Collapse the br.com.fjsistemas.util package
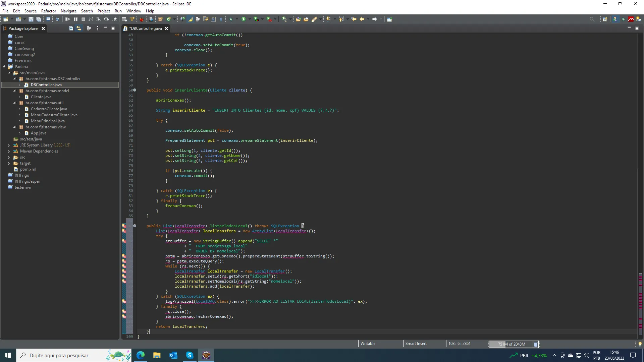Viewport: 644px width, 362px height. 14,103
